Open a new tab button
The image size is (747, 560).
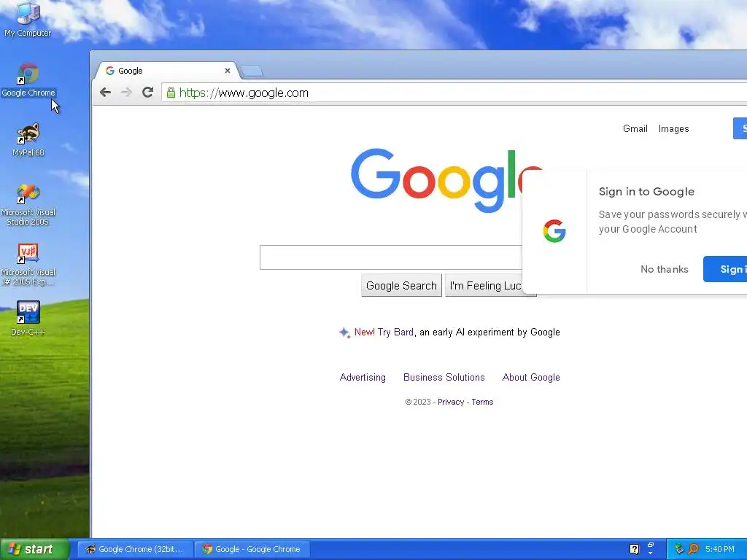pos(252,71)
